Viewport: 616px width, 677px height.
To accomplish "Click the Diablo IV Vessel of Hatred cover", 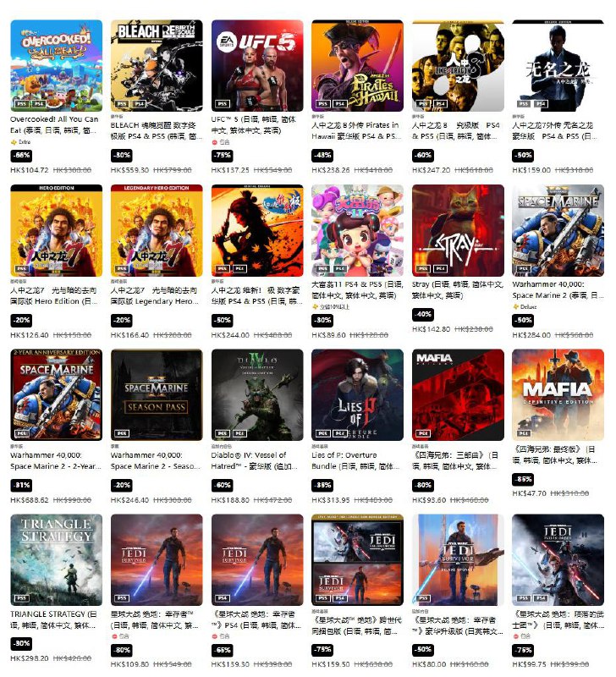I will [x=257, y=395].
